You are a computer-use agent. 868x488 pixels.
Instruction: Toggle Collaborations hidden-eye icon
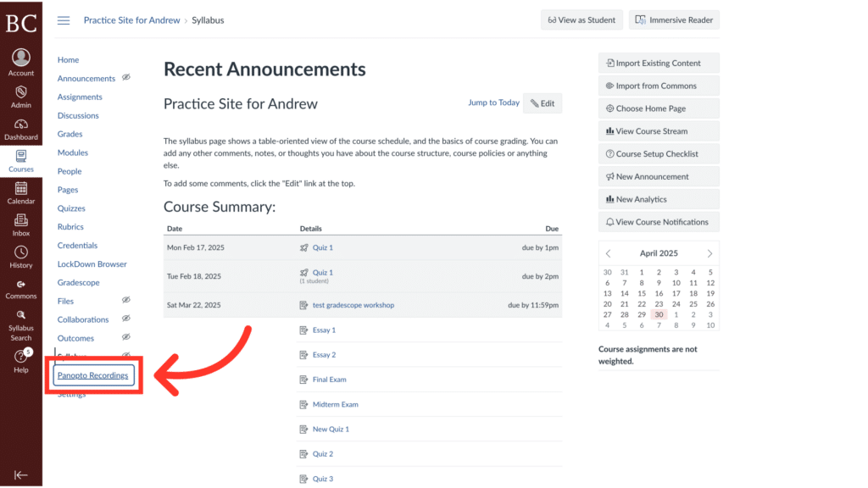(x=126, y=319)
